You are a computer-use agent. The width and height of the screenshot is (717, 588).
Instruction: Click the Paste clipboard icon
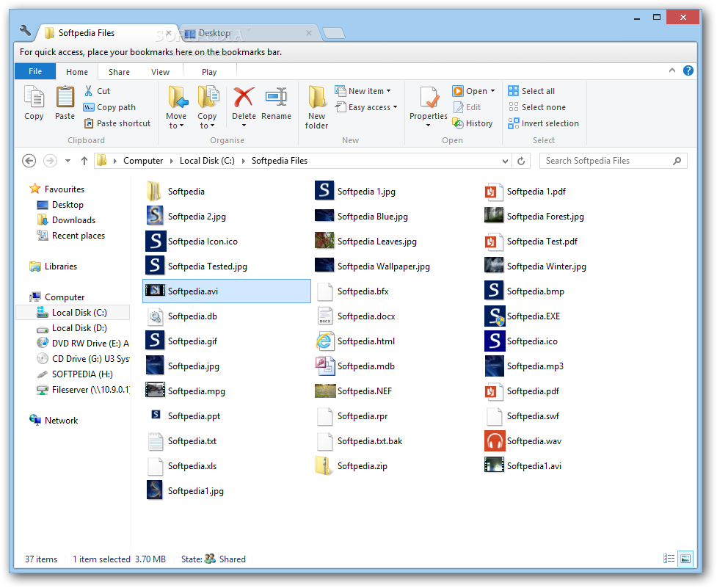pos(65,98)
